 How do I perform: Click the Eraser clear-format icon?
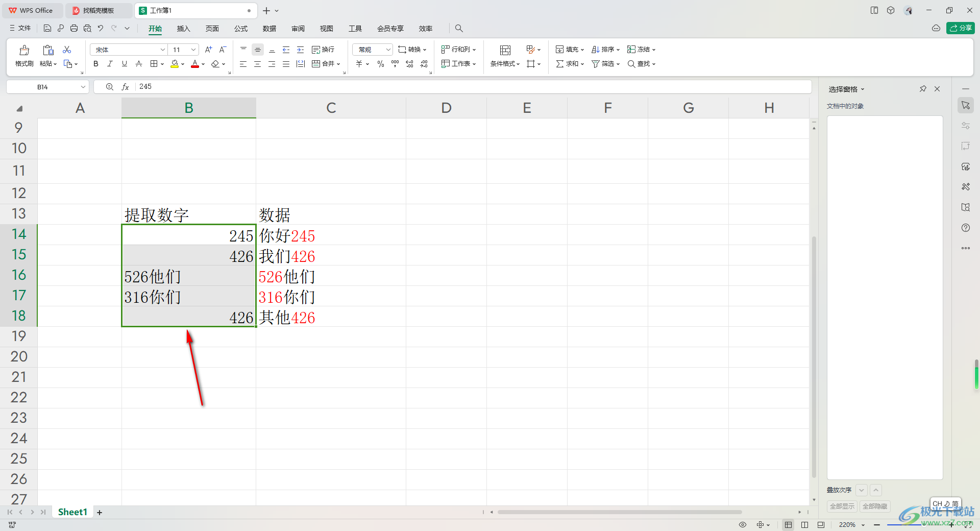[x=215, y=64]
